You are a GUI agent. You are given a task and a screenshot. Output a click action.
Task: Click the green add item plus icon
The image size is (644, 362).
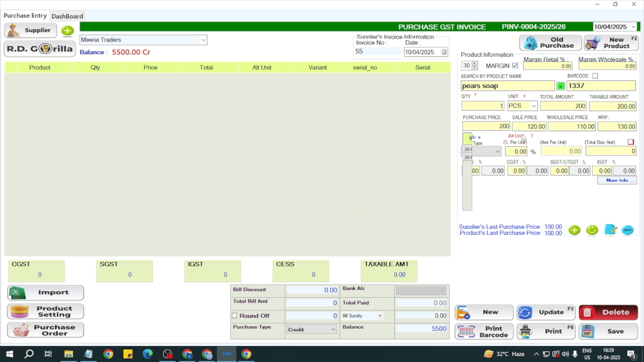point(575,230)
